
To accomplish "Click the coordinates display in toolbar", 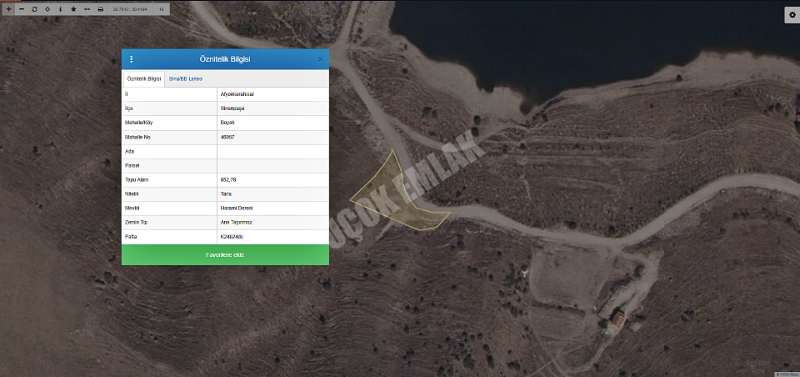I will point(130,9).
